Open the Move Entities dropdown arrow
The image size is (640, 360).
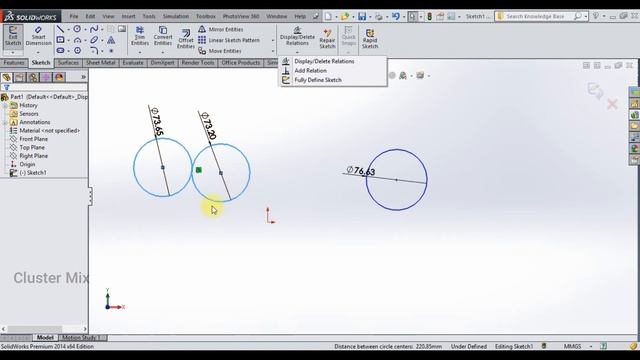(x=273, y=51)
